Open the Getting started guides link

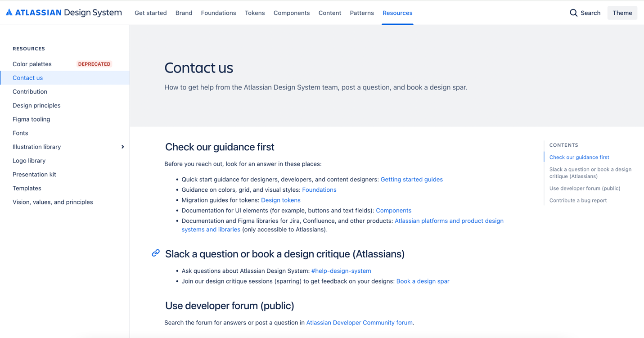point(411,179)
